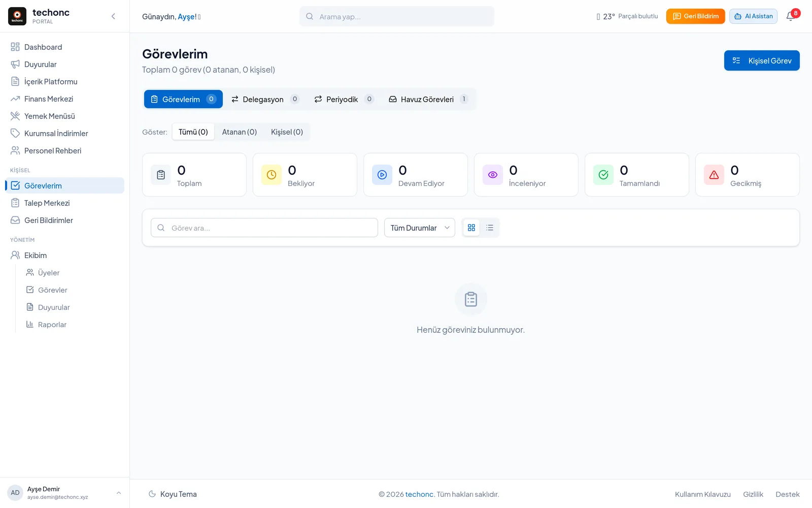Switch to the Periyodik tab
Viewport: 812px width, 508px height.
(x=344, y=99)
